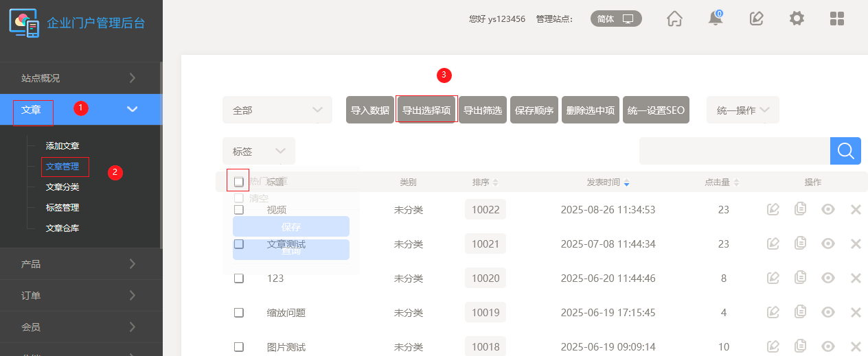The width and height of the screenshot is (868, 356).
Task: Edit the article published 2025-08-26
Action: tap(773, 209)
